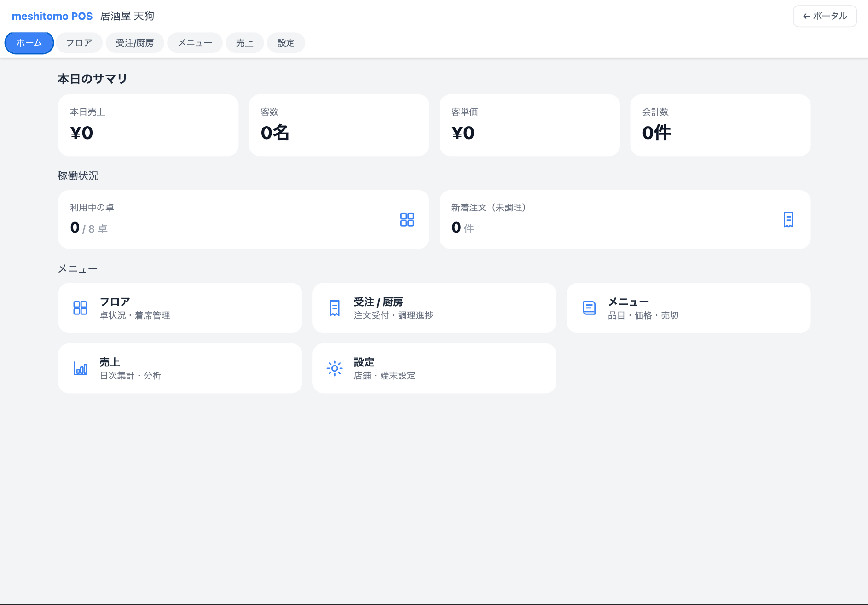Open フロア 卓状況・着席管理 card

click(x=180, y=308)
